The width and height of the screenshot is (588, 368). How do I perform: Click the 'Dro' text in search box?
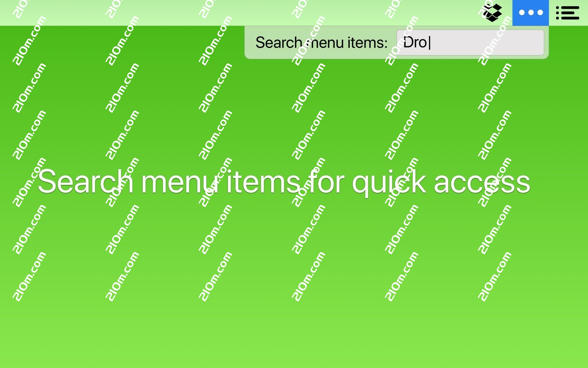(x=415, y=43)
